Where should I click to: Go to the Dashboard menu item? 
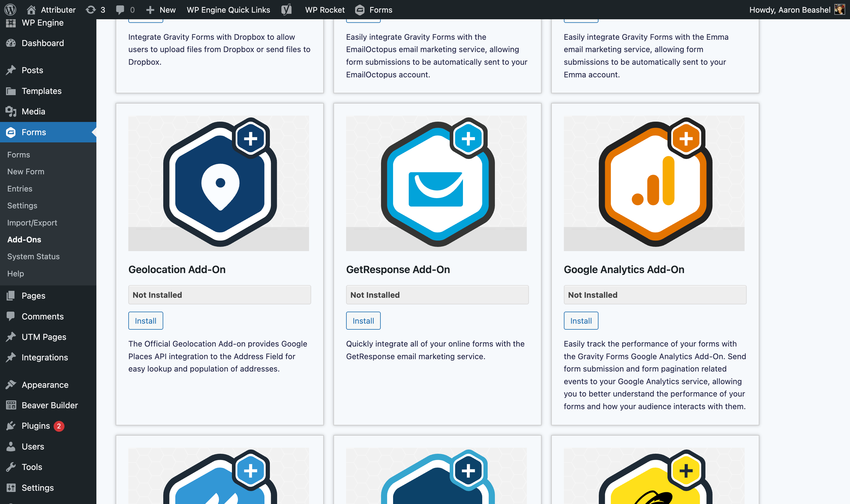(43, 43)
